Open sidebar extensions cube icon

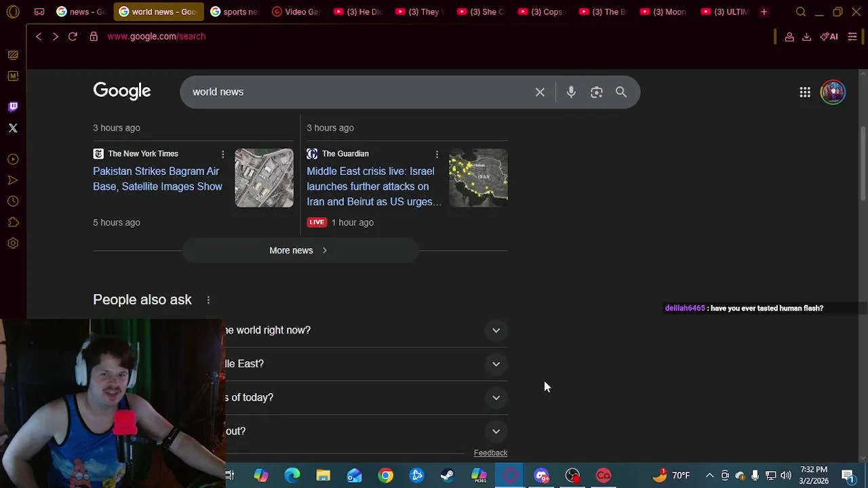coord(13,222)
